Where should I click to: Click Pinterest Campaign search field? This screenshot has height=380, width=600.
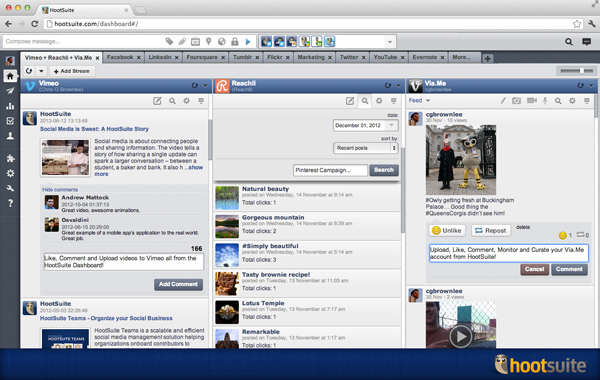click(330, 170)
